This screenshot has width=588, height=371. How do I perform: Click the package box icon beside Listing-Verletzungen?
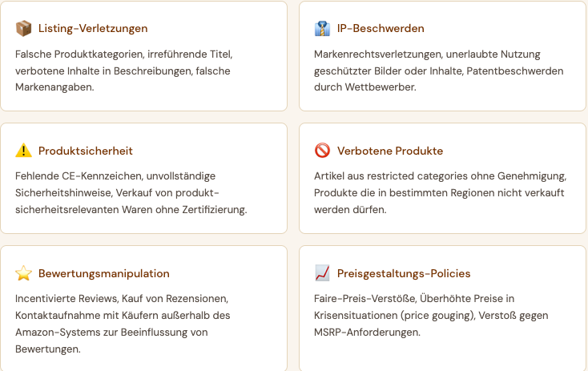tap(23, 29)
